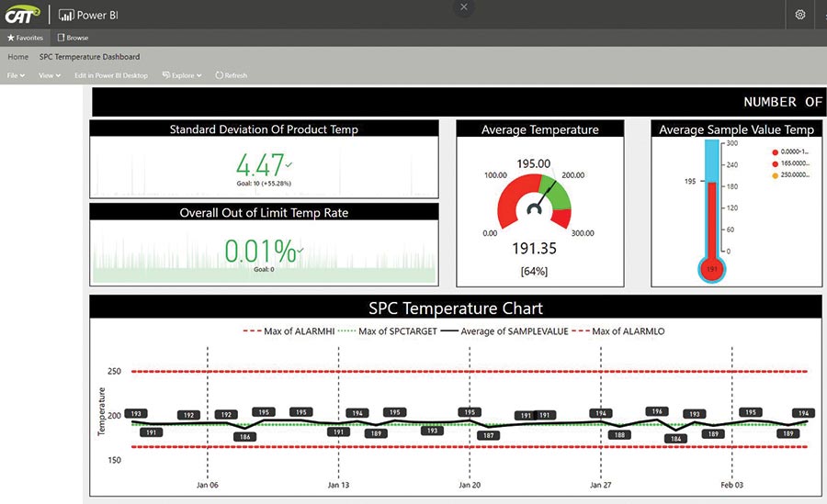Expand the File dropdown menu
The height and width of the screenshot is (504, 827).
[16, 75]
